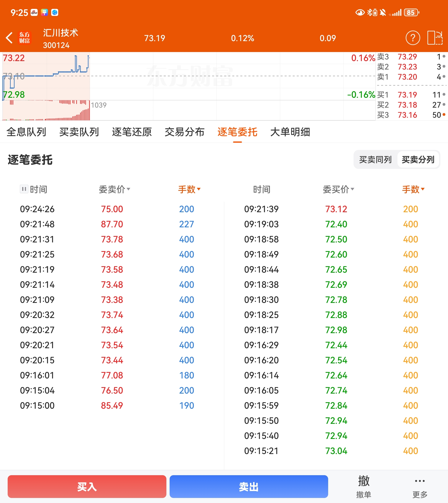This screenshot has width=448, height=503.
Task: Open the 大单明细 tab
Action: (x=290, y=132)
